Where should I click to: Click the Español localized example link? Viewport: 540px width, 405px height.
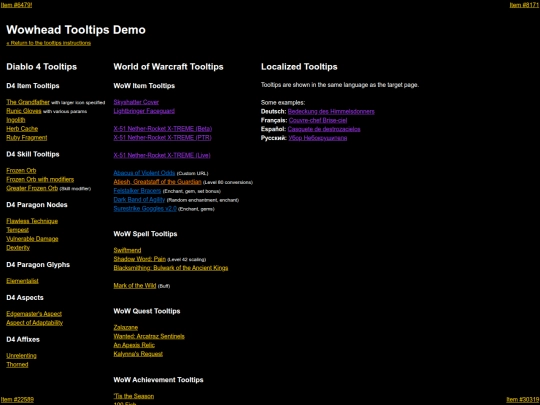click(x=324, y=129)
